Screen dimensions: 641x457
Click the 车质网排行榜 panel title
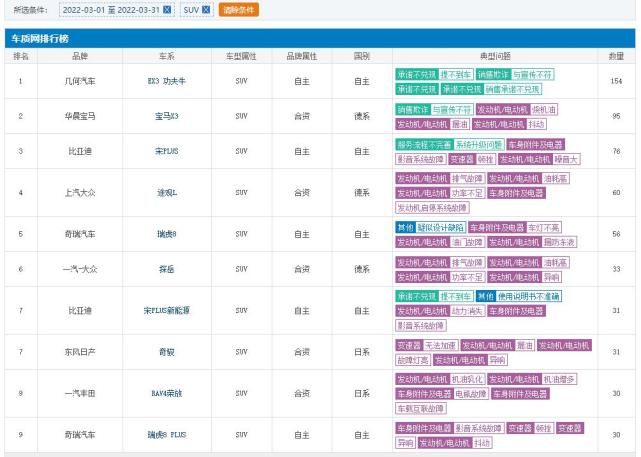pos(40,39)
